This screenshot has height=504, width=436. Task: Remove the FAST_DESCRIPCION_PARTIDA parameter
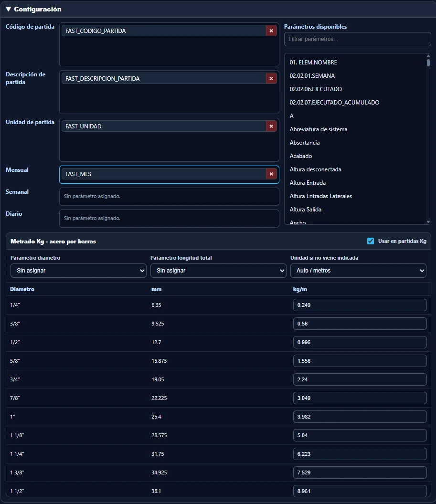(x=271, y=78)
